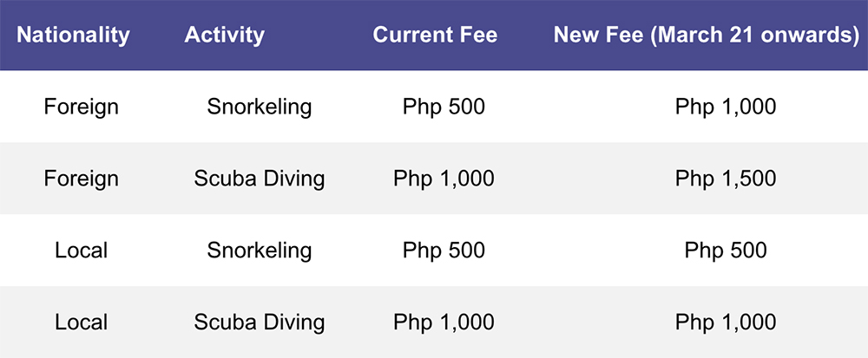The height and width of the screenshot is (358, 868).
Task: Select Local cell in Scuba Diving row
Action: [x=82, y=322]
